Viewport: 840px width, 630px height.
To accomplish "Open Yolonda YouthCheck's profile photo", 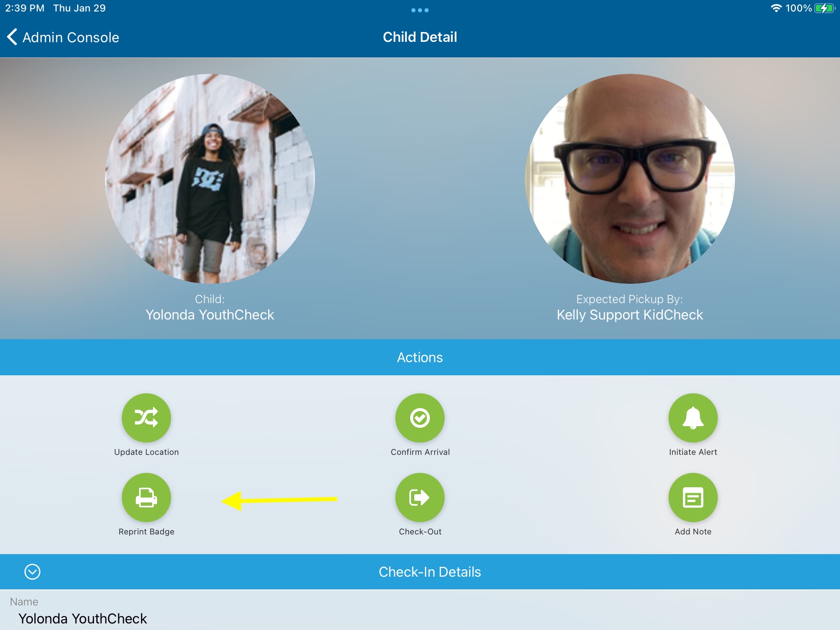I will coord(210,178).
